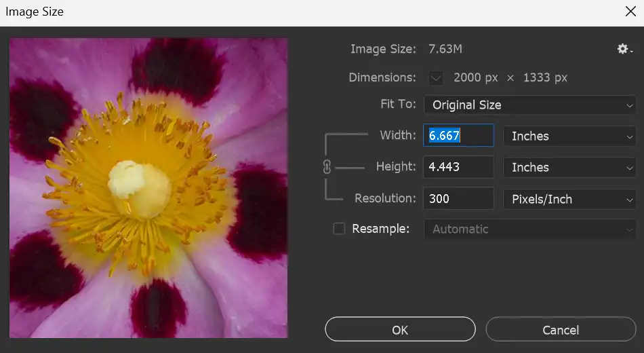Click the Width label scrubby slider

click(397, 135)
